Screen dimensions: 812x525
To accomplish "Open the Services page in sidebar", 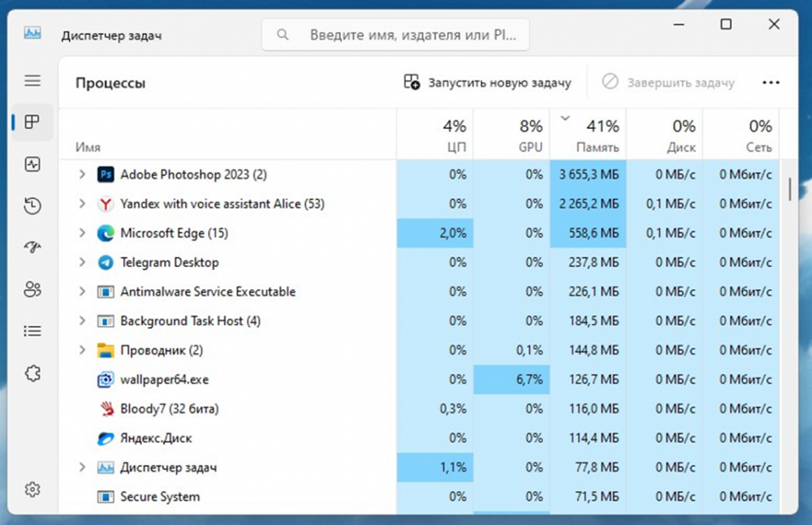I will click(32, 372).
